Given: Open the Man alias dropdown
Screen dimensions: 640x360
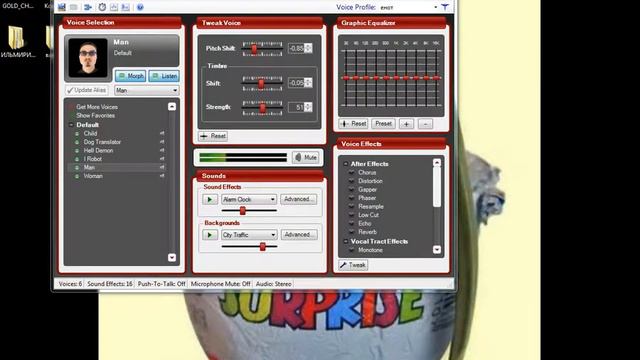Looking at the screenshot, I should 175,90.
